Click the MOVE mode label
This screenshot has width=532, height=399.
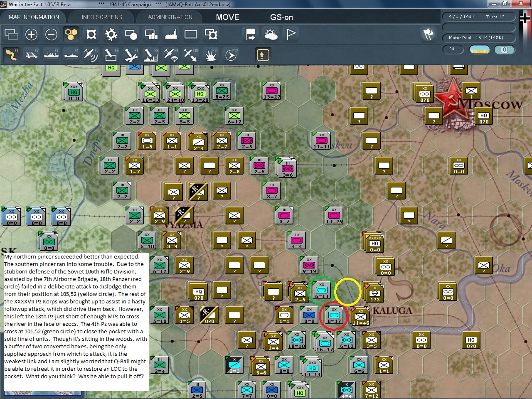(228, 17)
